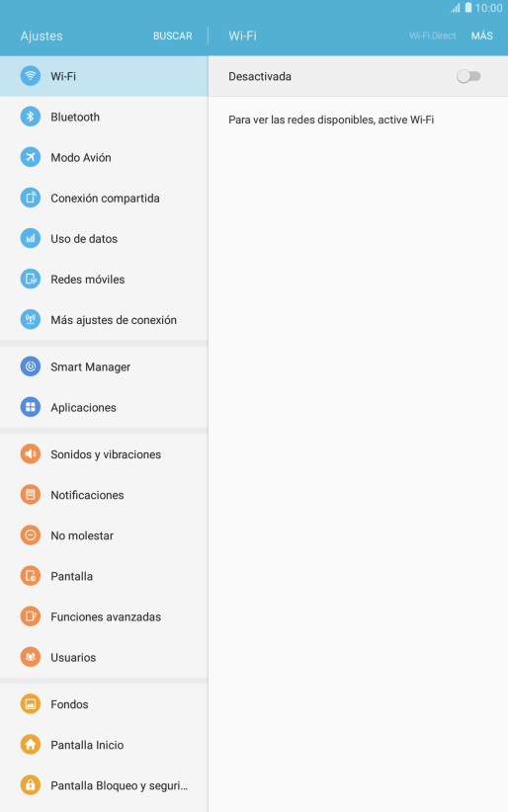Screen dimensions: 508x812
Task: Open Más ajustes de conexión
Action: pyautogui.click(x=104, y=320)
